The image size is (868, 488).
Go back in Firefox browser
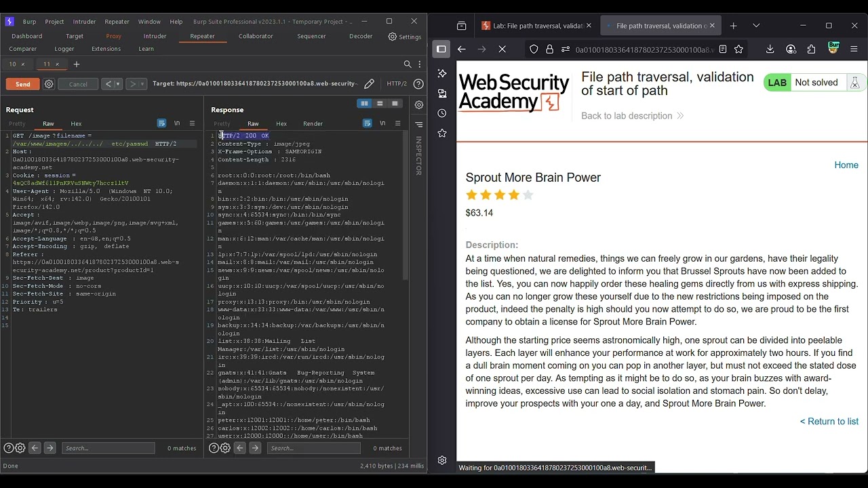click(x=461, y=49)
